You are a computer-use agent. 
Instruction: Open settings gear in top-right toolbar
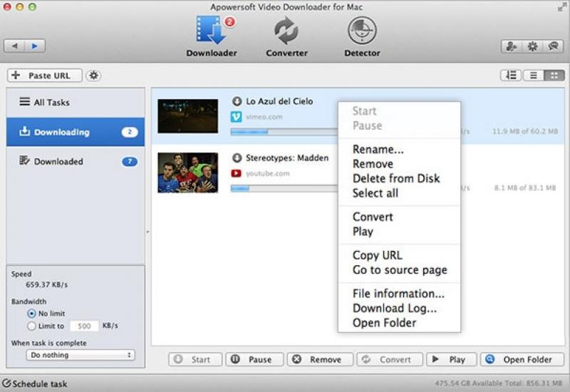[x=532, y=46]
